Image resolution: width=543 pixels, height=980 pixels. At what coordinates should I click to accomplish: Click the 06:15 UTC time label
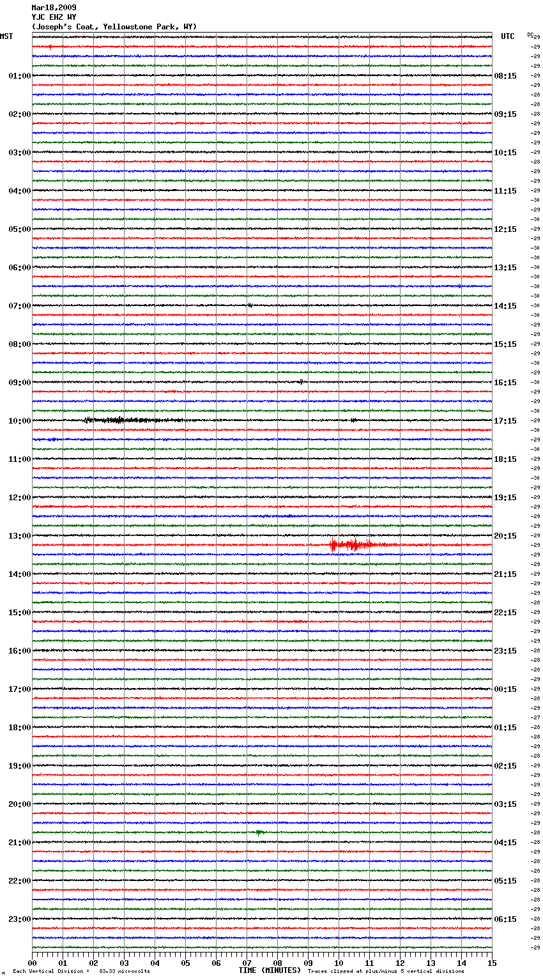tap(505, 919)
